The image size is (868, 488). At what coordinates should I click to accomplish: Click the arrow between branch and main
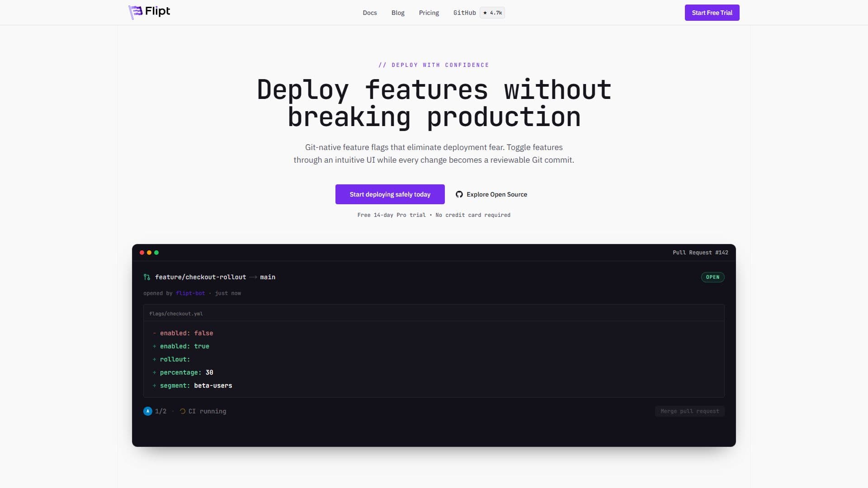[x=253, y=277]
